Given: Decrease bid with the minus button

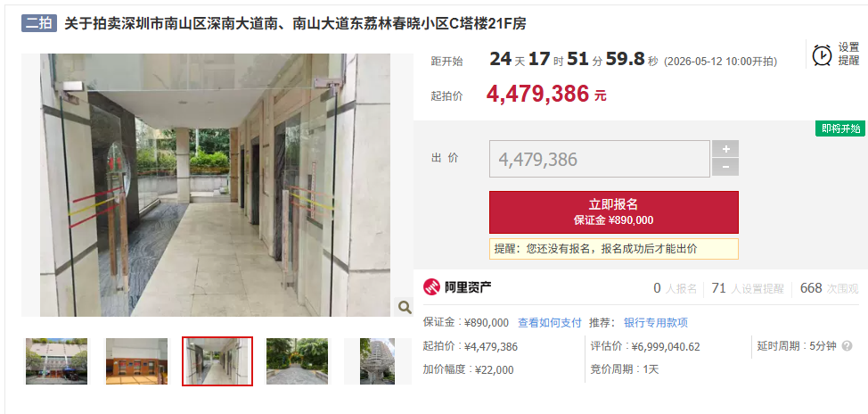Looking at the screenshot, I should tap(725, 168).
